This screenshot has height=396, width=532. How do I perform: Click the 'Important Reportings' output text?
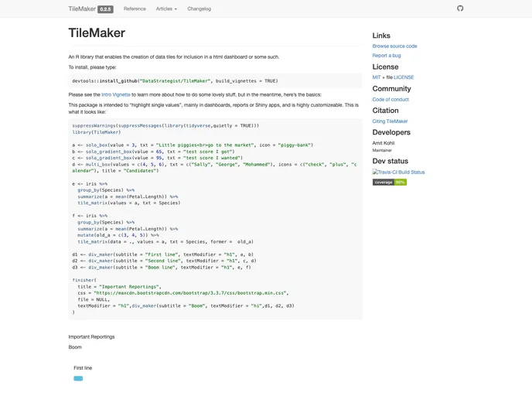pyautogui.click(x=91, y=337)
